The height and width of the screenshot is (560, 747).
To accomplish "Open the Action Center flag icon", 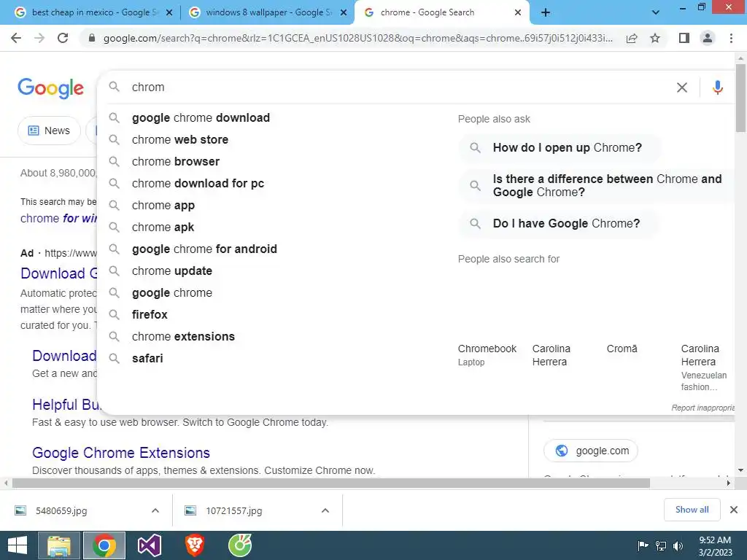I will tap(643, 545).
